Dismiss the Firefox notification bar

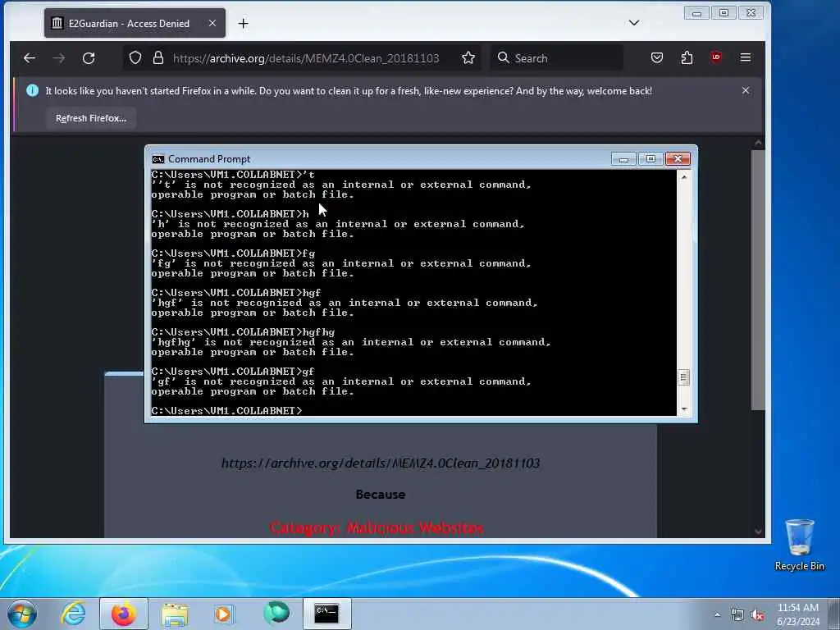pyautogui.click(x=745, y=90)
